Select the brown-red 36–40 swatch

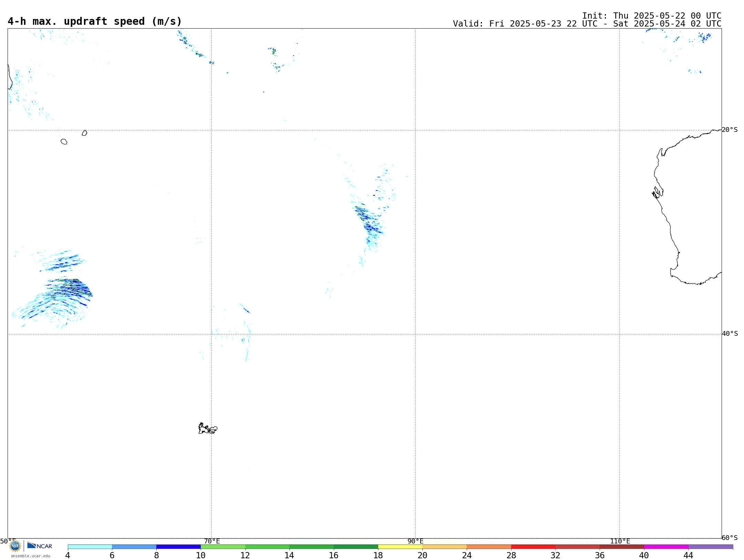tap(622, 547)
